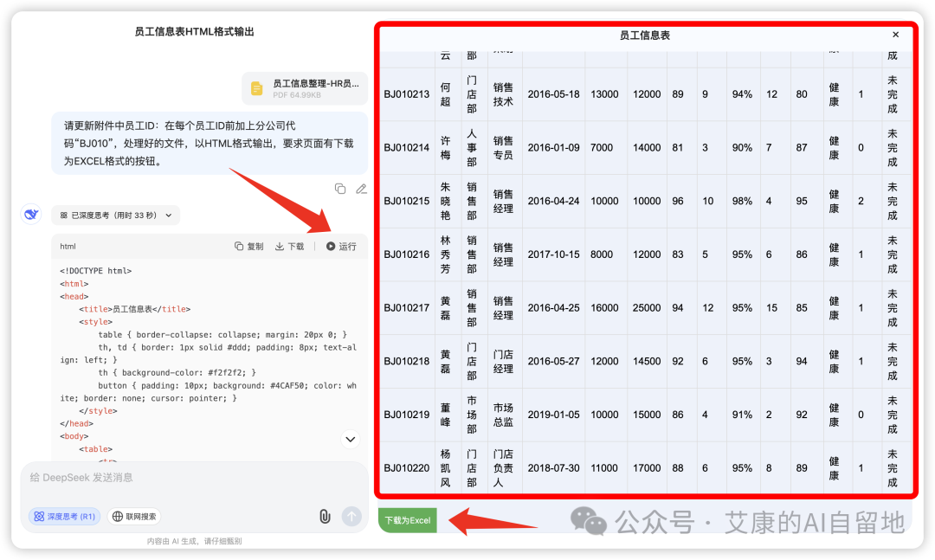The width and height of the screenshot is (935, 560).
Task: Click the DeepSeek whale avatar icon
Action: (x=31, y=216)
